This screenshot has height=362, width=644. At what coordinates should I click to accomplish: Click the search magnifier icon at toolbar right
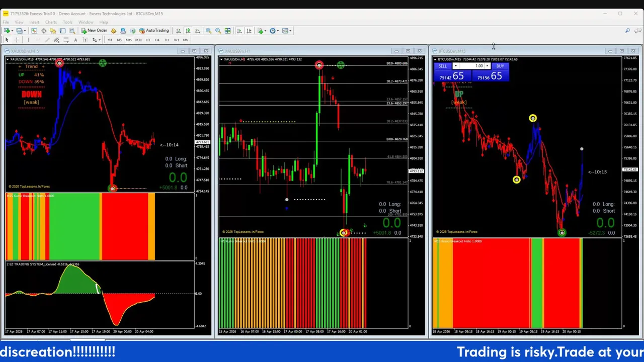(627, 31)
